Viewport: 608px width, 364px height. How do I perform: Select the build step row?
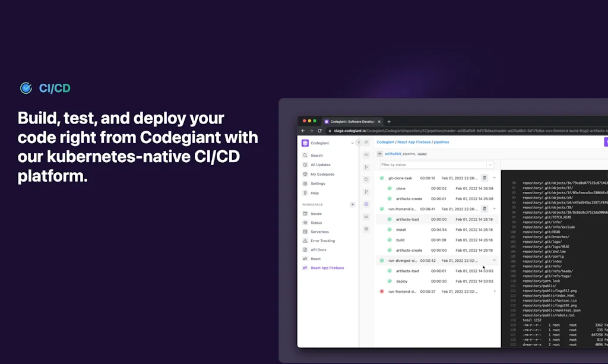[437, 240]
